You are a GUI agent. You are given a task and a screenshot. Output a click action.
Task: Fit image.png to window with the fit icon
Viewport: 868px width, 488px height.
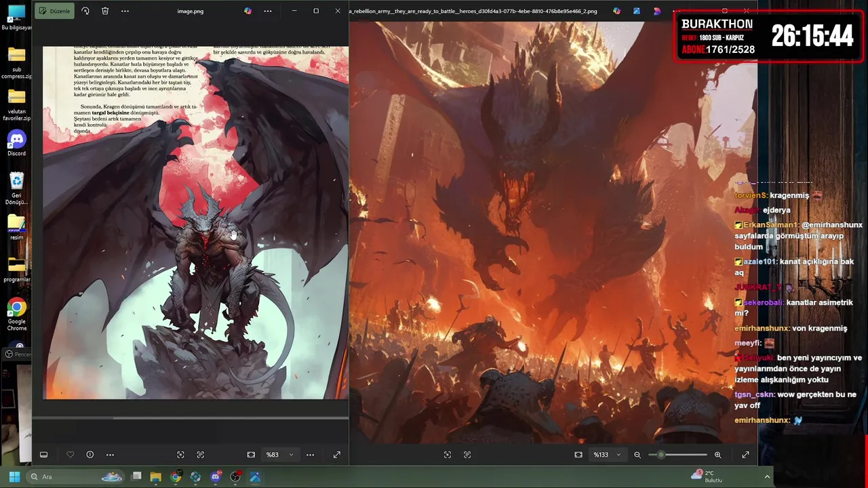point(251,455)
